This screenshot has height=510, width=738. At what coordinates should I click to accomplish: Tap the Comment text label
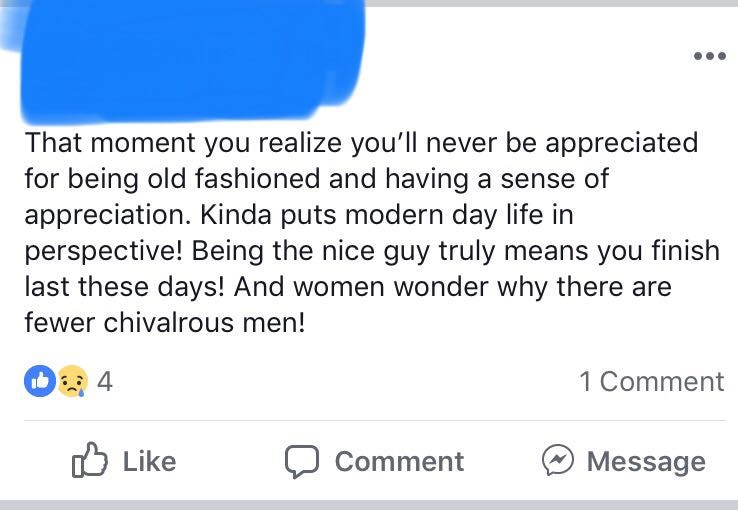[399, 461]
